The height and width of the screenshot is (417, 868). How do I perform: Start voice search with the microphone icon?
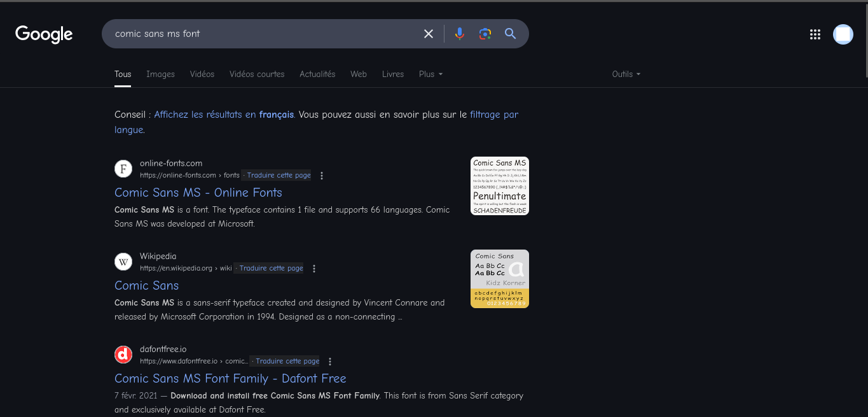pyautogui.click(x=460, y=34)
